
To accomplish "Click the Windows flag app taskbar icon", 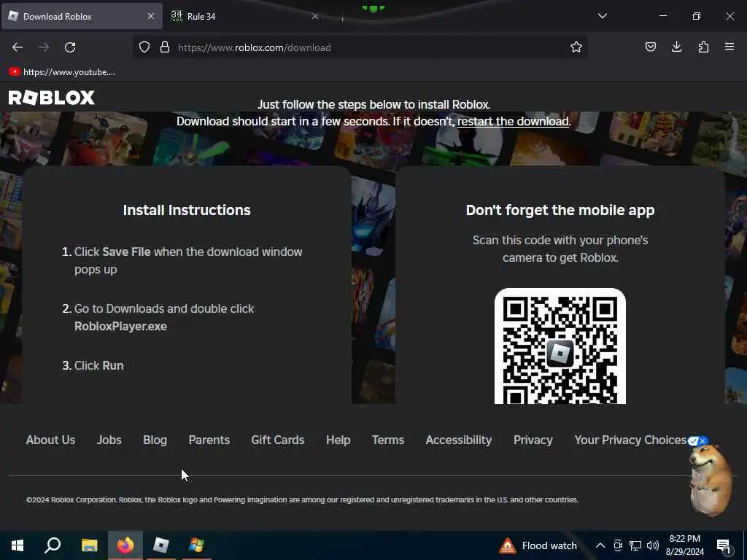I will [196, 545].
